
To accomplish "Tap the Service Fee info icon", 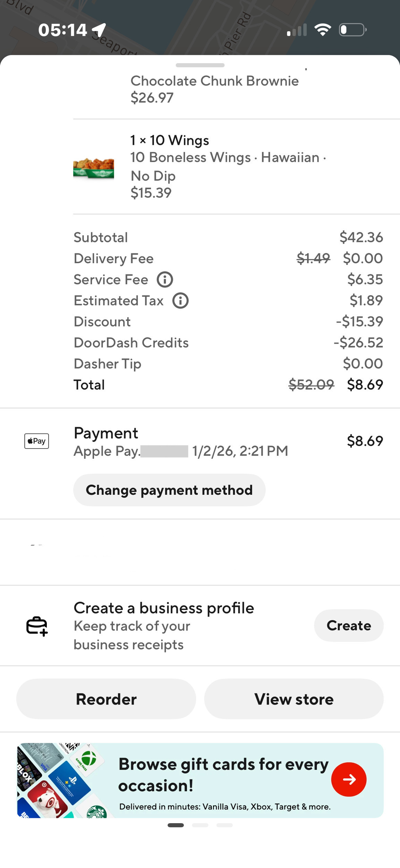I will [x=165, y=279].
